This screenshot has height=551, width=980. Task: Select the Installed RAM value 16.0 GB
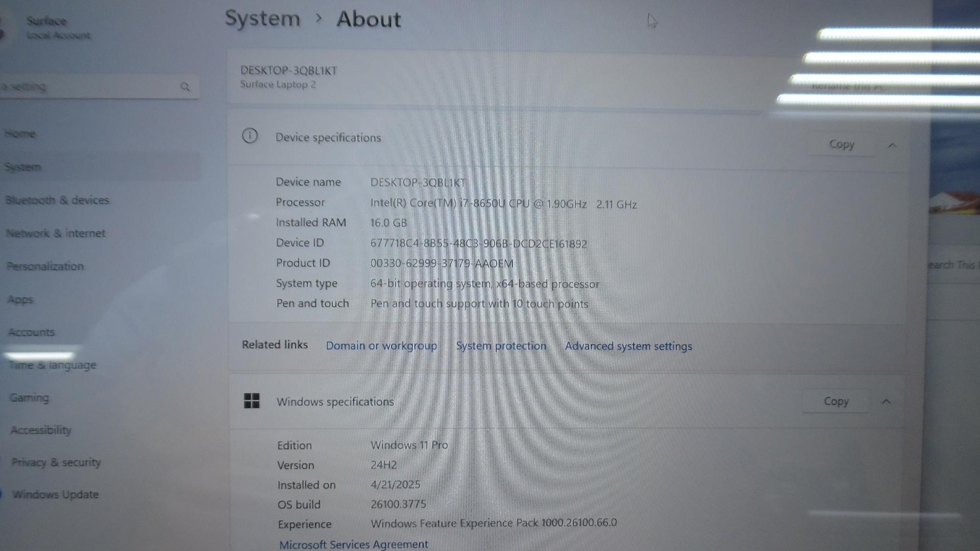pos(388,223)
